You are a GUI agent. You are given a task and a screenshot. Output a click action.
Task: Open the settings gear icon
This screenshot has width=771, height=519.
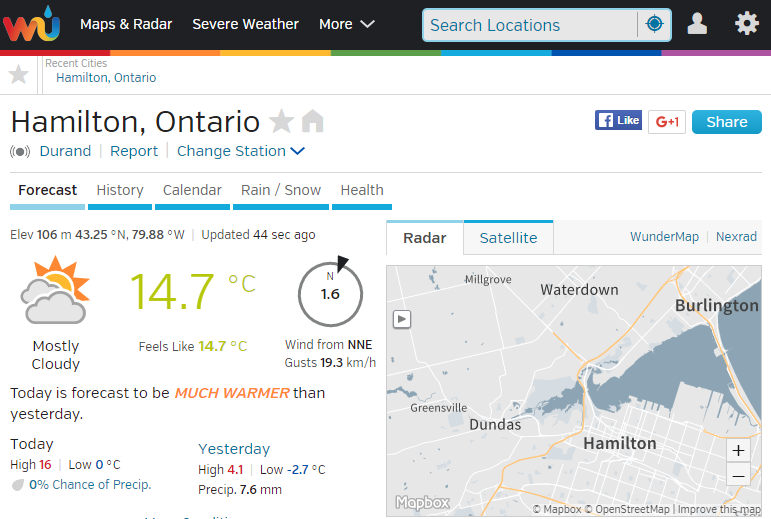tap(746, 24)
